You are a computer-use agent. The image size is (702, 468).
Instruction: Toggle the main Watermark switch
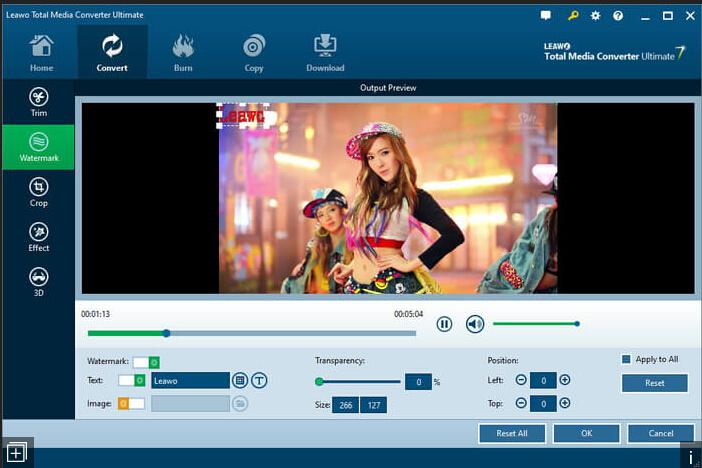click(147, 362)
